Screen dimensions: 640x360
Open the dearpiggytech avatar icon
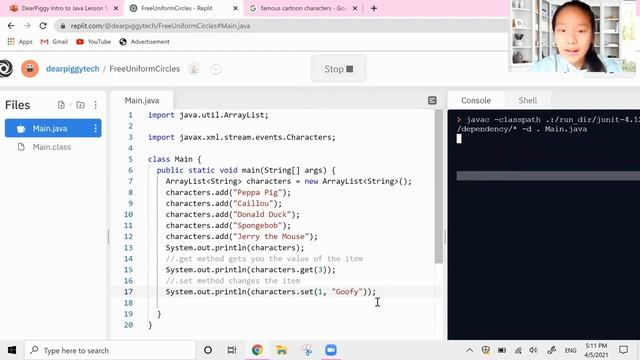[30, 69]
